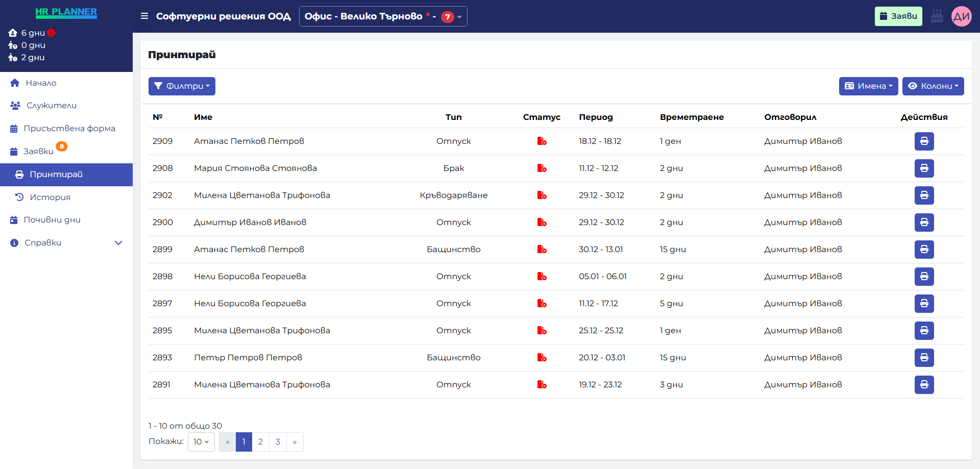Click the green Заяви button
This screenshot has width=980, height=469.
point(898,16)
